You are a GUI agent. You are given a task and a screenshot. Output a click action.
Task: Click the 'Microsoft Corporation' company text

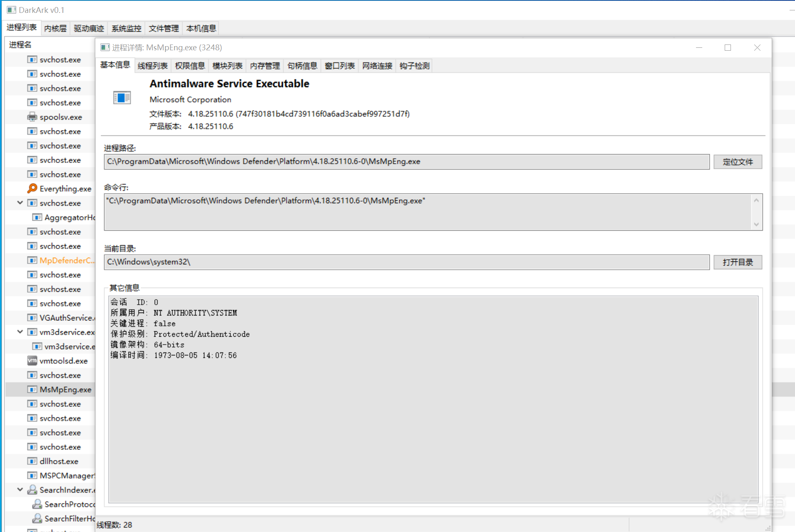pyautogui.click(x=190, y=100)
